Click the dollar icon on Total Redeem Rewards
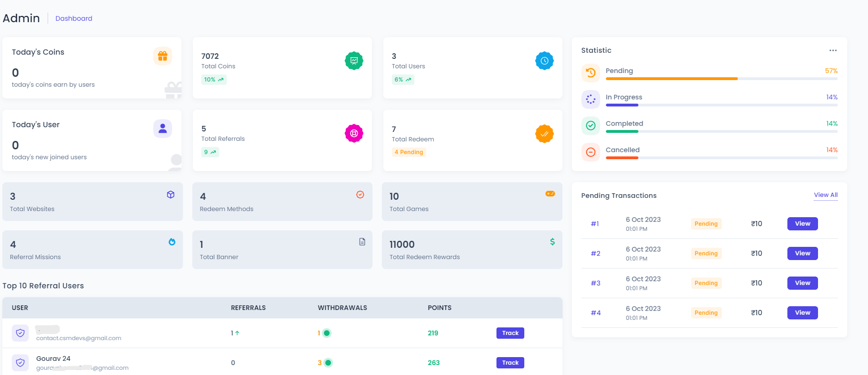This screenshot has height=375, width=868. click(552, 242)
